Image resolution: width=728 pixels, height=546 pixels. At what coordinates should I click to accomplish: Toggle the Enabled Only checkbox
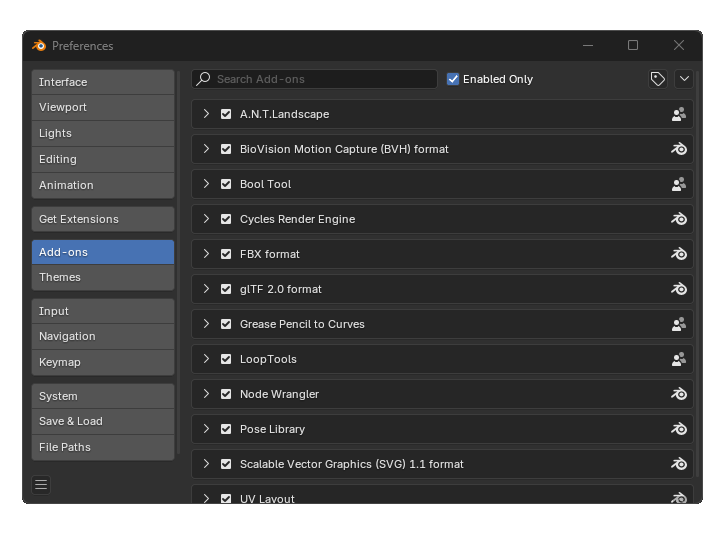tap(453, 79)
